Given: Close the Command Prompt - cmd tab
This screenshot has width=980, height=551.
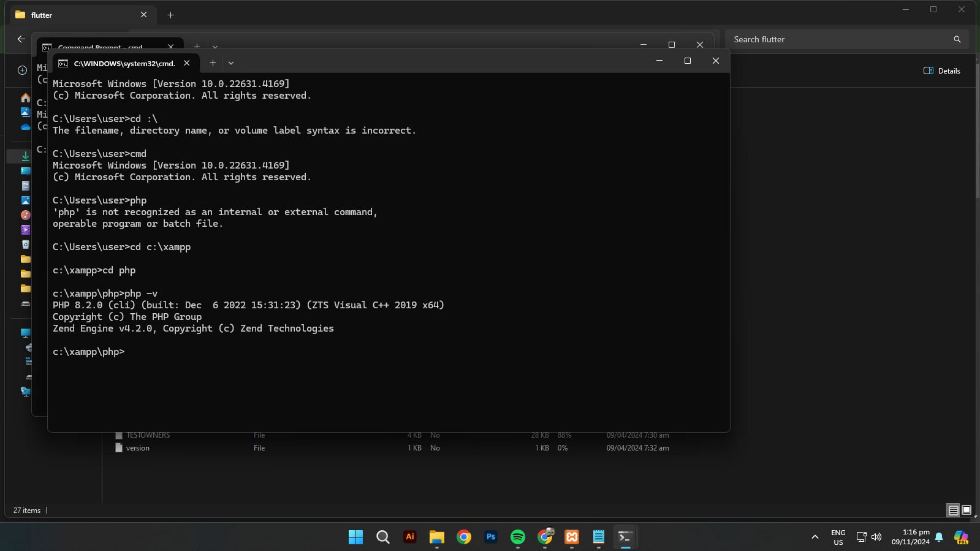Looking at the screenshot, I should point(171,47).
